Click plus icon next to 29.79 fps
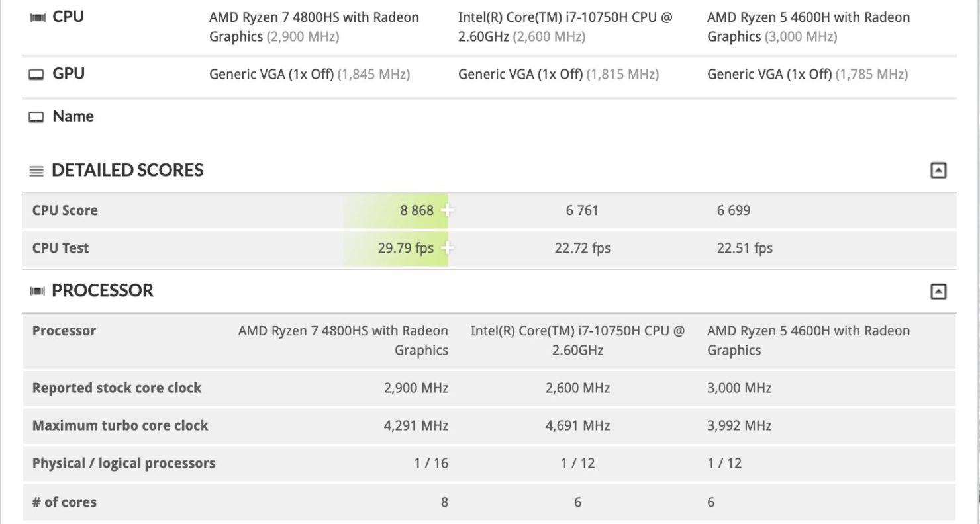This screenshot has height=524, width=980. pos(448,248)
